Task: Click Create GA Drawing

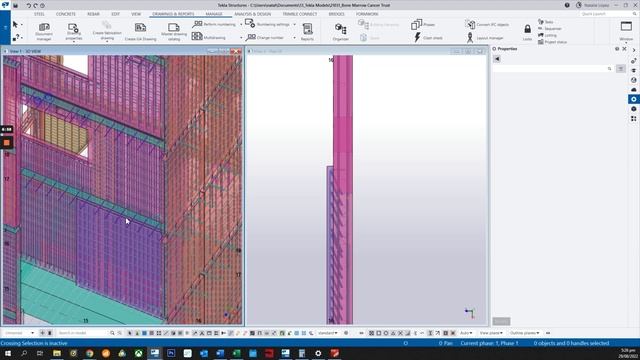Action: (x=140, y=32)
